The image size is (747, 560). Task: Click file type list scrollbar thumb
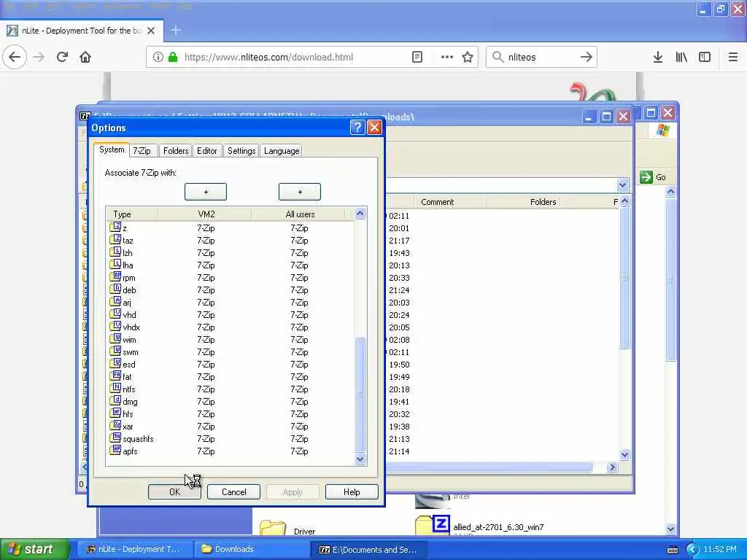click(x=360, y=394)
